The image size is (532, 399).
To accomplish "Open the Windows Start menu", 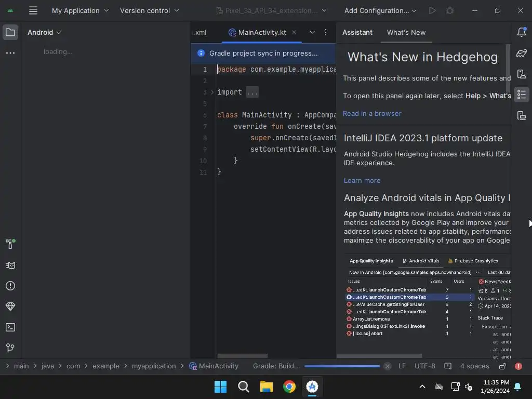I will 220,387.
